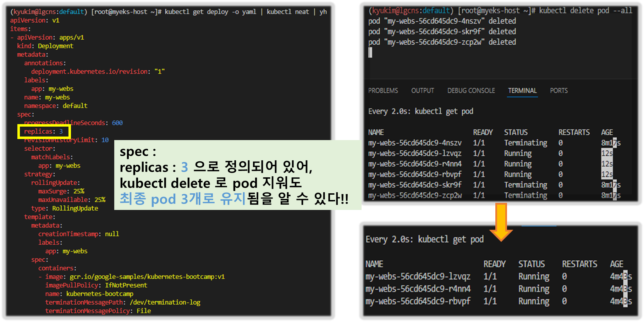Click the STATUS column header in upper watch
Image resolution: width=644 pixels, height=322 pixels.
coord(516,133)
